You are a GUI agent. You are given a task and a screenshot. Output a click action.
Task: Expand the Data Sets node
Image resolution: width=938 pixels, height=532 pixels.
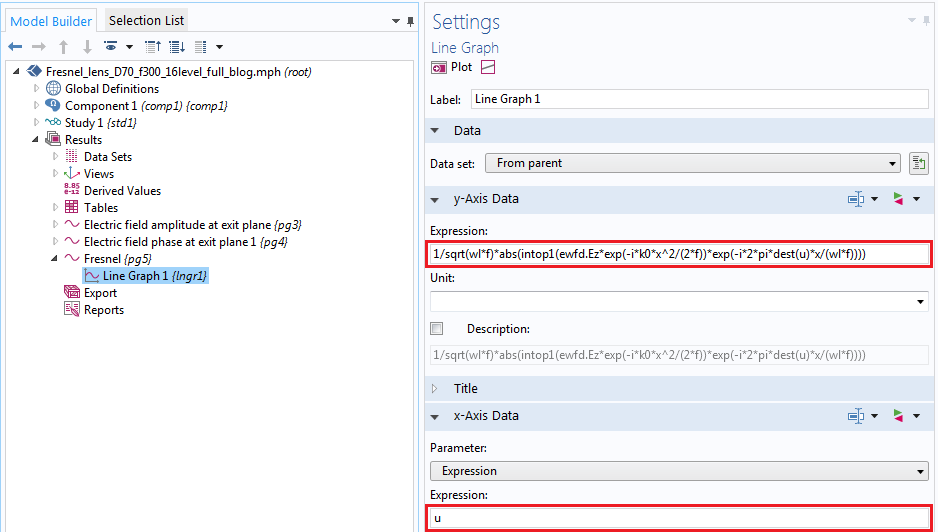pos(56,156)
